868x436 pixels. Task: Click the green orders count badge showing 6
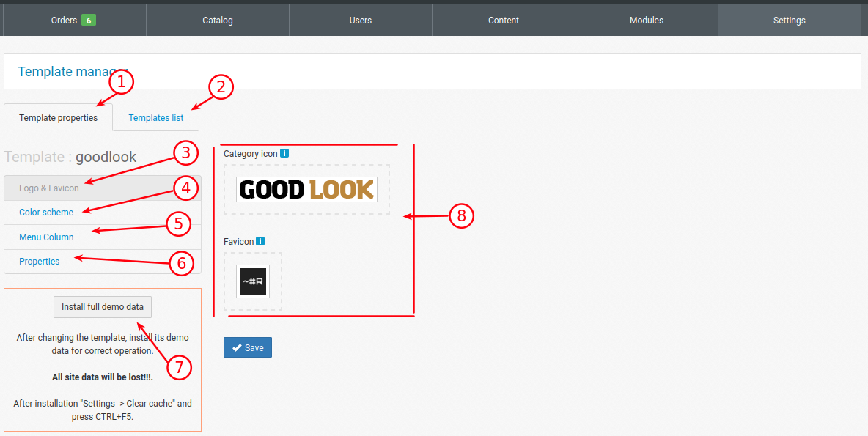click(x=89, y=20)
